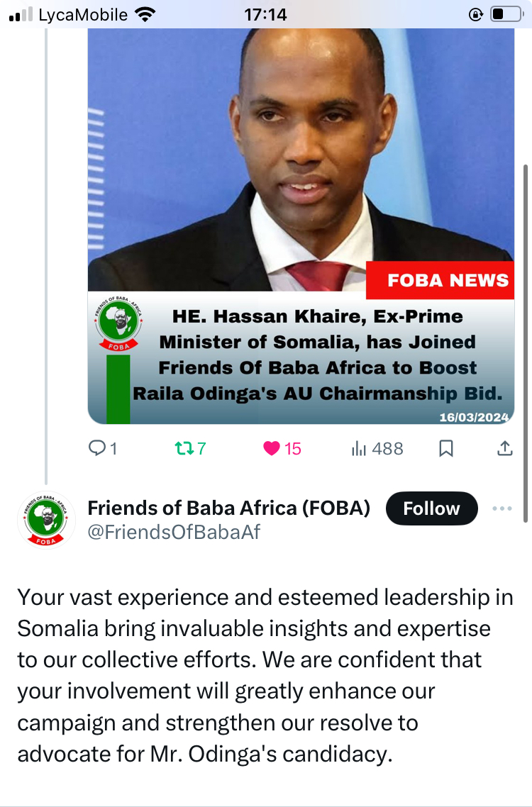Follow Friends of Baba Africa (FOBA)
The width and height of the screenshot is (532, 807).
pos(431,508)
